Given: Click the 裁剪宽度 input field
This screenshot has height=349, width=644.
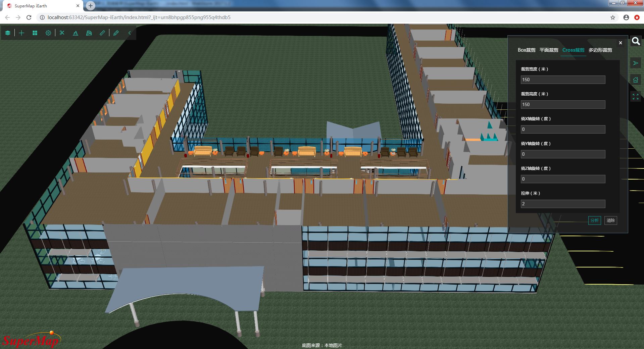Looking at the screenshot, I should tap(563, 80).
